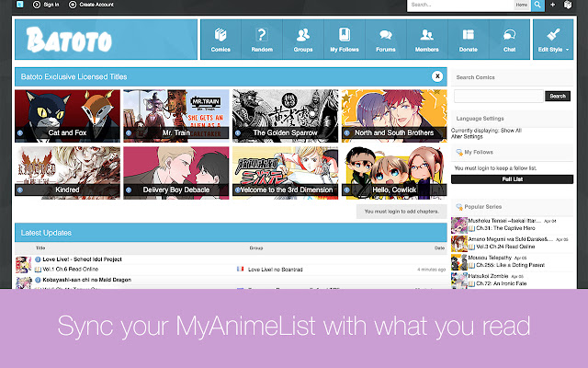588x368 pixels.
Task: Sort updates by Title column header
Action: [40, 247]
